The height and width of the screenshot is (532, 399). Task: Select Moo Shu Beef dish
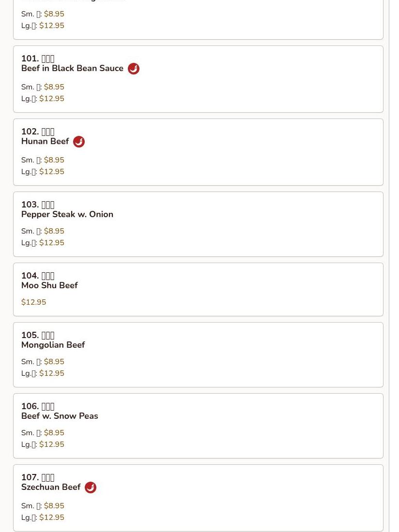coord(49,285)
